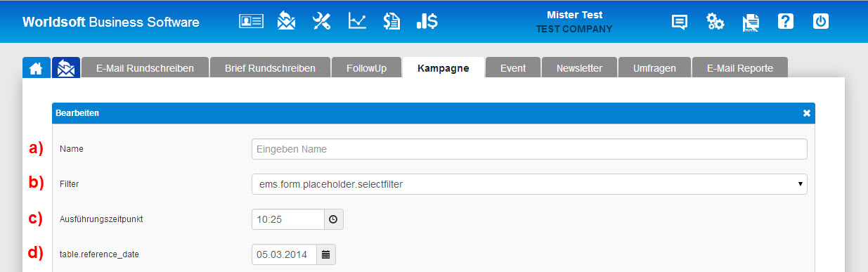
Task: Open the contacts card icon
Action: pos(251,22)
